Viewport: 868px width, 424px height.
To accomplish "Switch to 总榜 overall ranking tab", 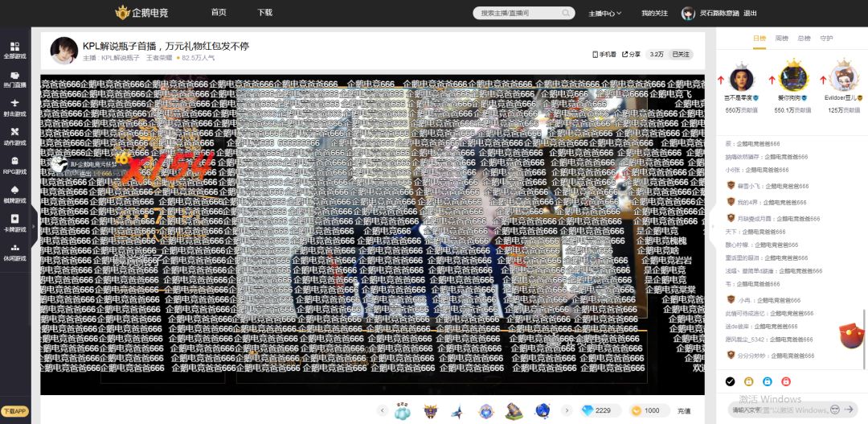I will [804, 39].
